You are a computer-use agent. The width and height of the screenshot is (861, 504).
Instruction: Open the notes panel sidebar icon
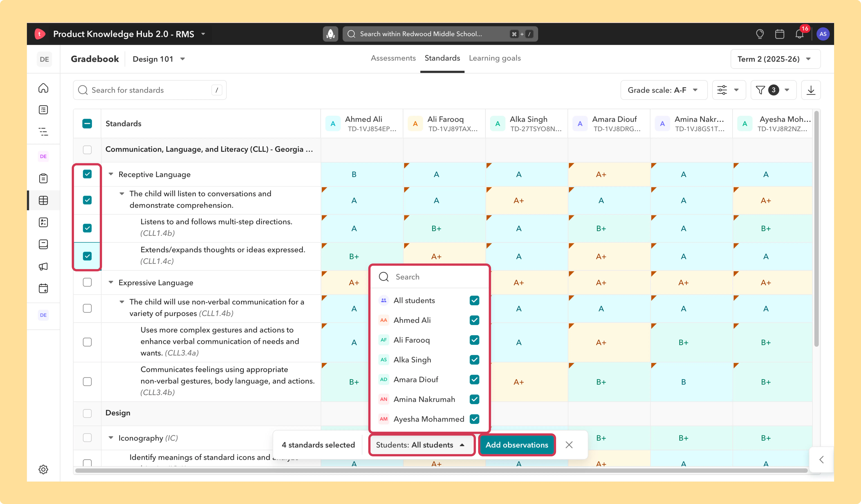(43, 244)
